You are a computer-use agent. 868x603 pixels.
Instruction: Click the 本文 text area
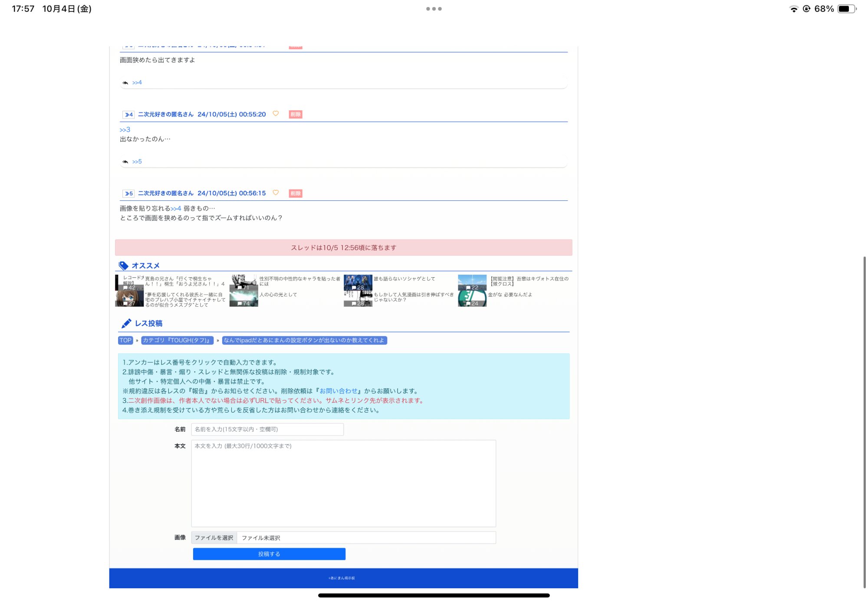coord(343,484)
